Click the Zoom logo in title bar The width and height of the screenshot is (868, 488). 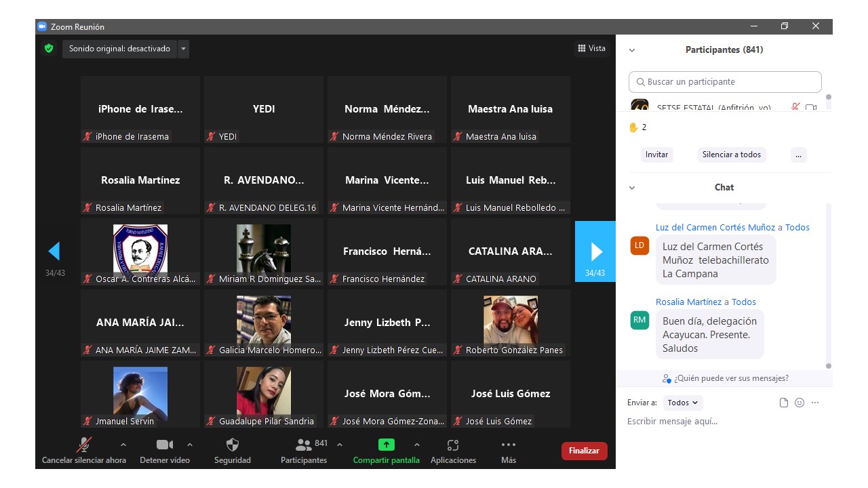pyautogui.click(x=42, y=26)
